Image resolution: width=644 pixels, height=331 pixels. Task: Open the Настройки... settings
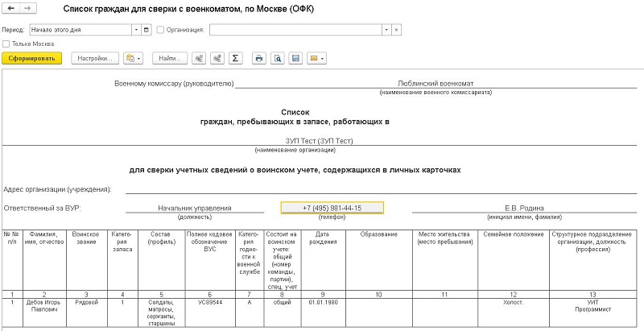pos(96,58)
